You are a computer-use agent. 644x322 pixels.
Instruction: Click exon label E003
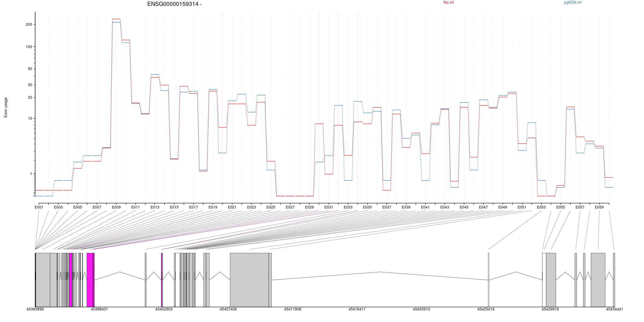(58, 207)
